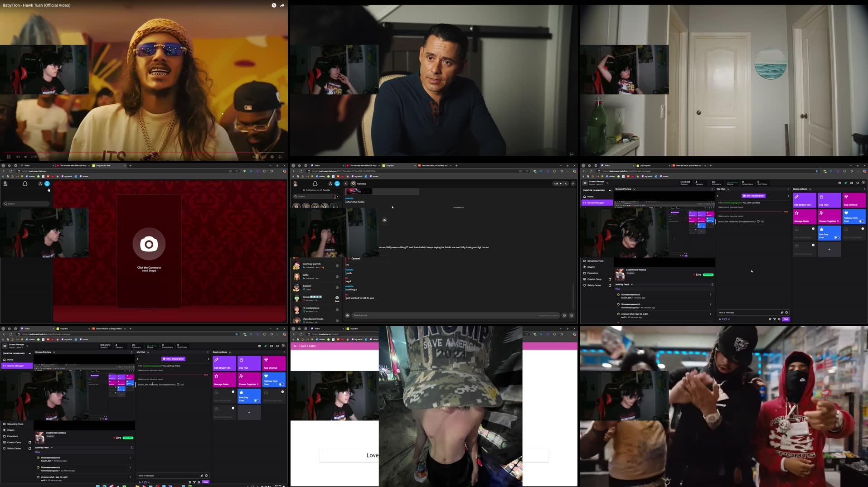
Task: Click Reply camera on Tanner's row
Action: pyautogui.click(x=337, y=299)
